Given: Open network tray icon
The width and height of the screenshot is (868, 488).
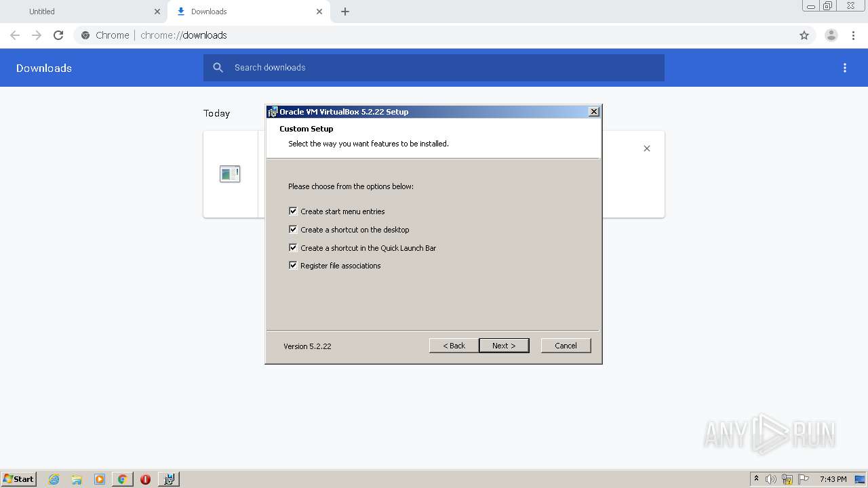Looking at the screenshot, I should click(x=787, y=479).
